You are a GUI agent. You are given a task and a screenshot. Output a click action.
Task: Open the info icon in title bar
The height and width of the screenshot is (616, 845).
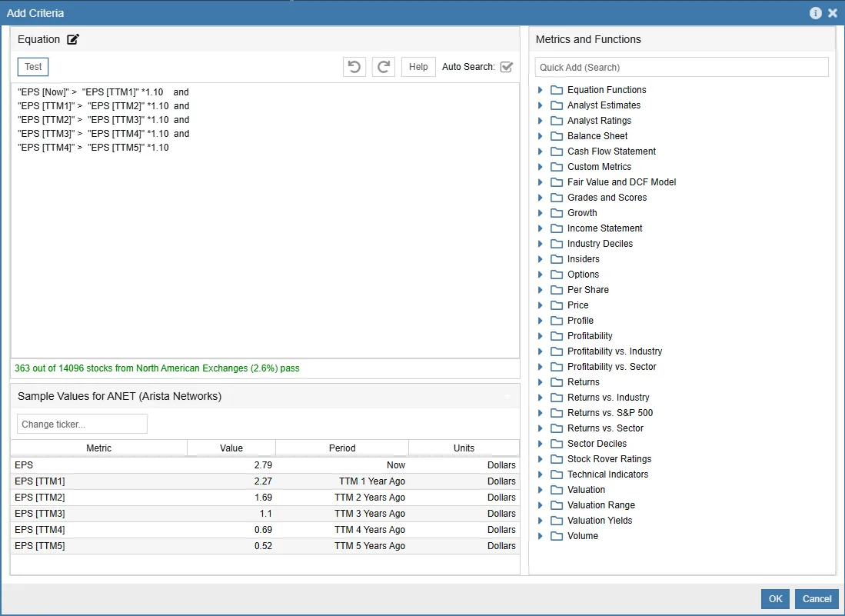[x=815, y=13]
